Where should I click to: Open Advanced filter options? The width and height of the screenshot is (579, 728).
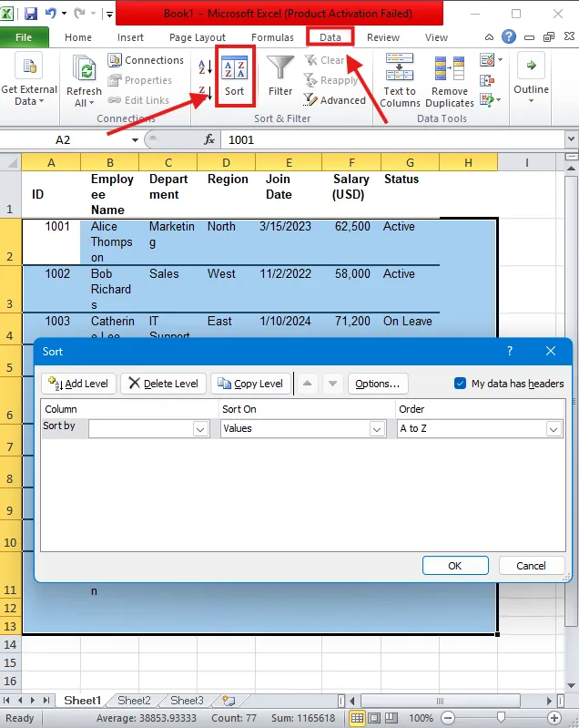[x=334, y=100]
